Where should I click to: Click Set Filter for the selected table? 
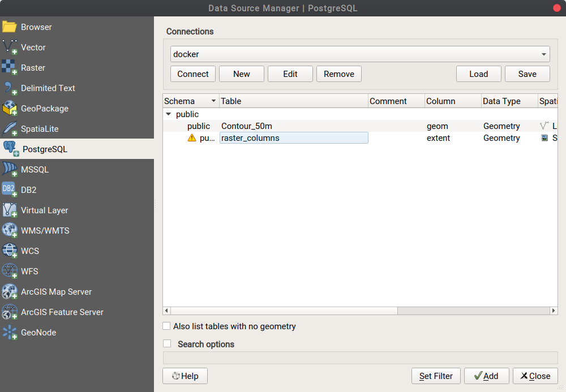click(435, 376)
